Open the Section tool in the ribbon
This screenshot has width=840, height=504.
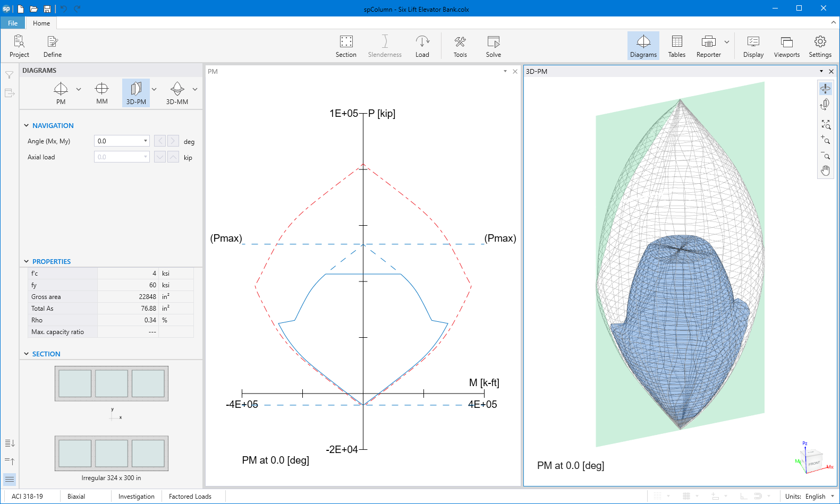pyautogui.click(x=346, y=46)
